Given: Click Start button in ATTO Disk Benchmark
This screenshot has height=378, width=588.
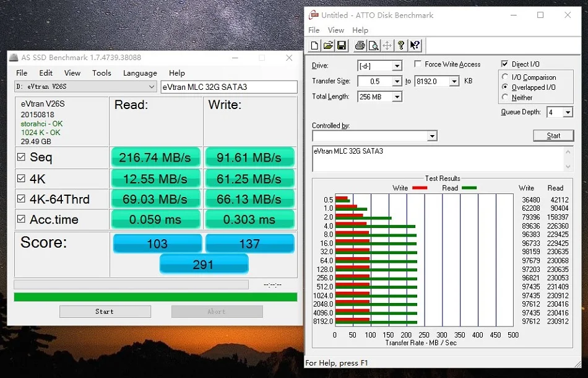Looking at the screenshot, I should (553, 136).
